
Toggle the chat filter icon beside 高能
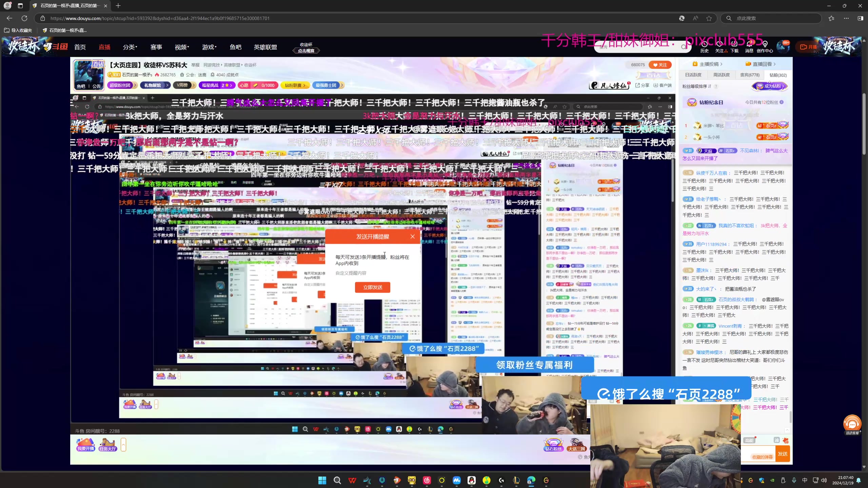tap(777, 440)
